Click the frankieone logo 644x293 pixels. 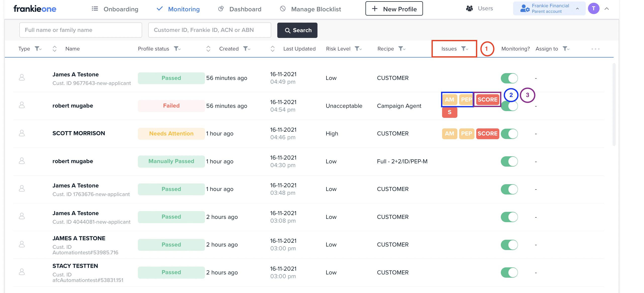coord(35,9)
